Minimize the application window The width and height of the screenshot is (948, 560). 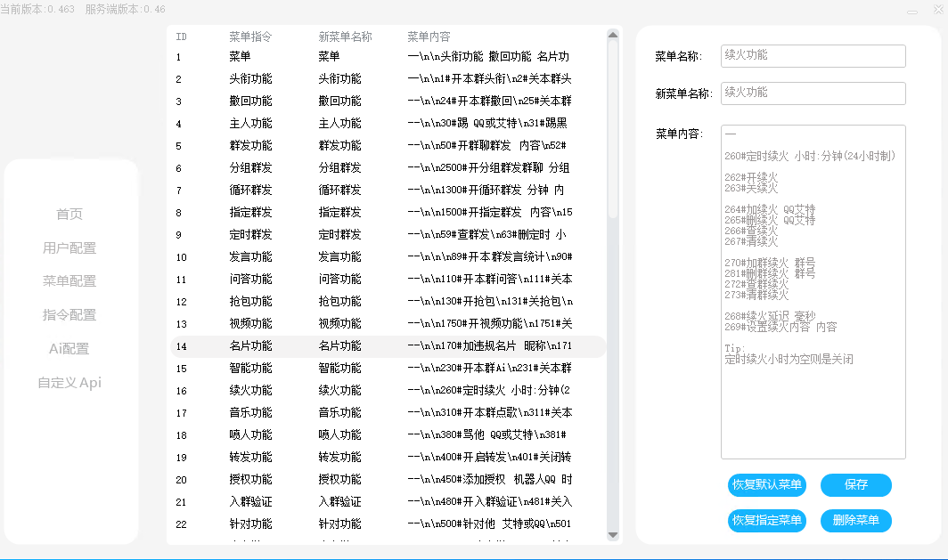(x=912, y=11)
